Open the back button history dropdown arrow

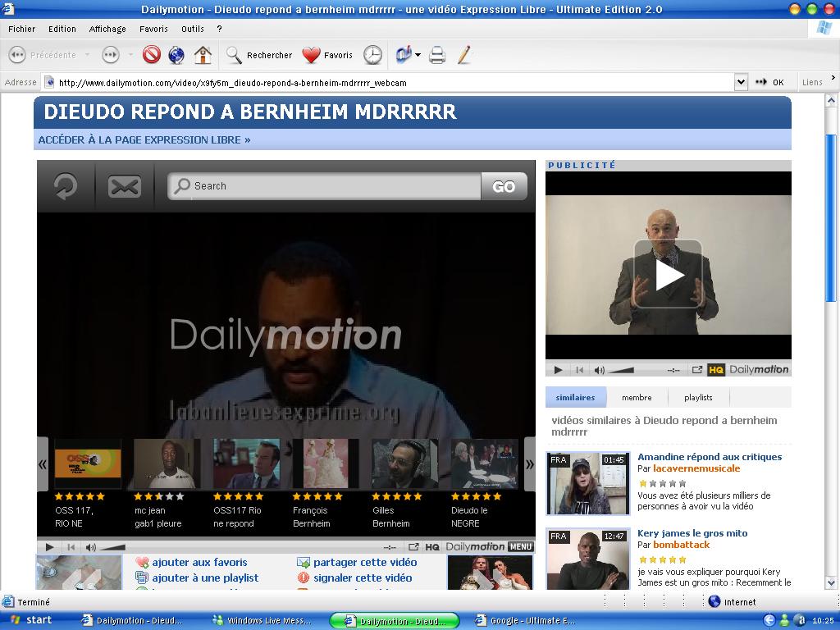87,55
